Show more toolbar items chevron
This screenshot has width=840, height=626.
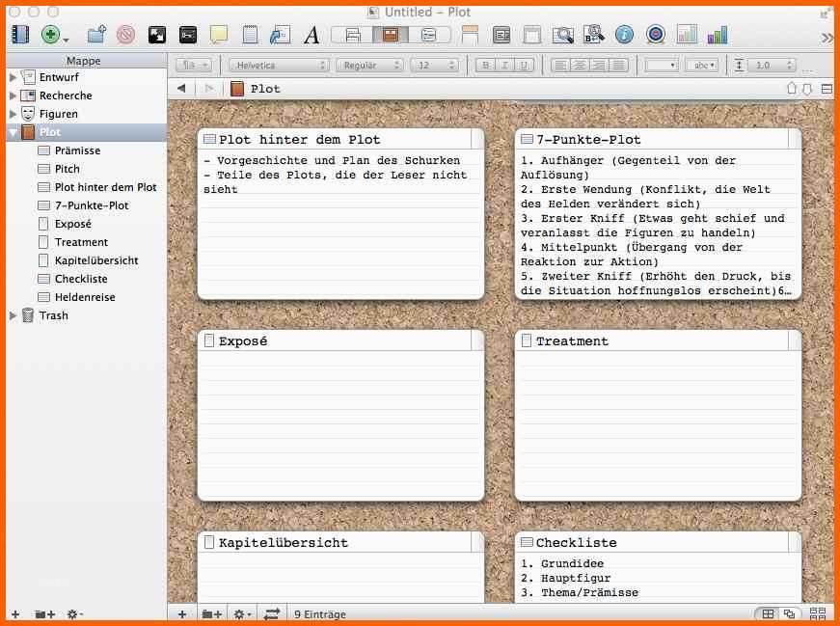(826, 38)
